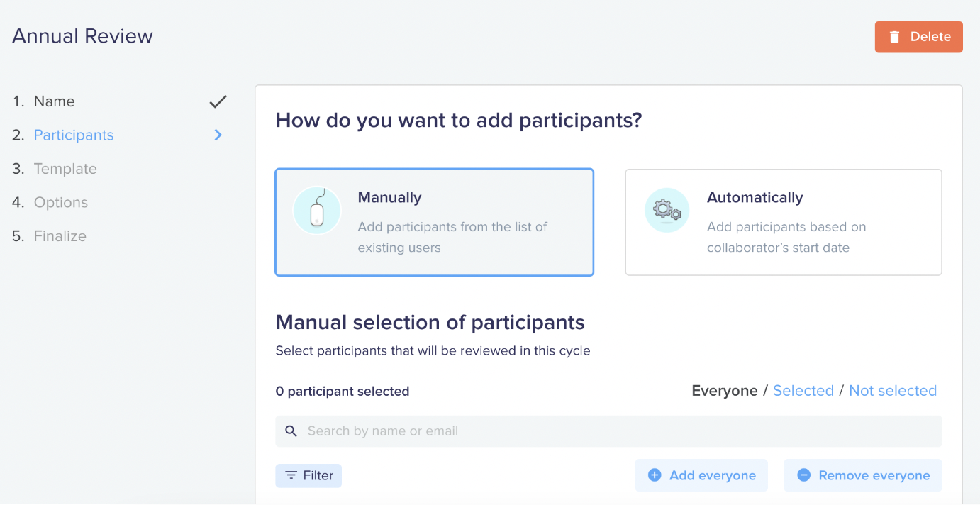
Task: Click the blue chevron beside Participants step
Action: 218,135
